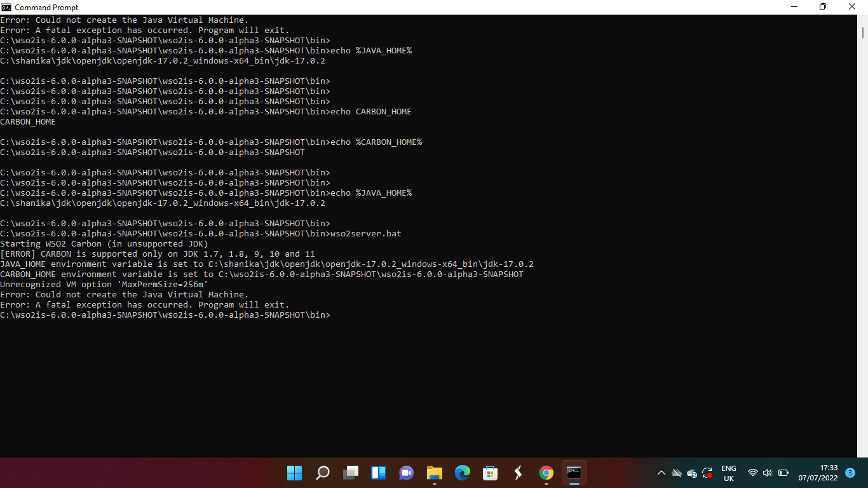Switch to Google Chrome on taskbar
868x488 pixels.
click(x=546, y=473)
